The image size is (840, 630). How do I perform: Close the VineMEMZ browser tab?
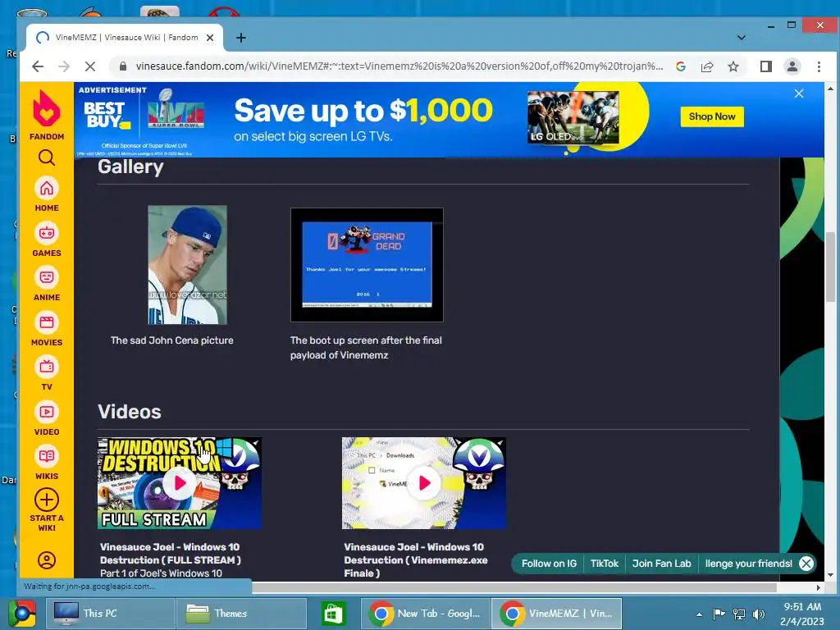(210, 38)
